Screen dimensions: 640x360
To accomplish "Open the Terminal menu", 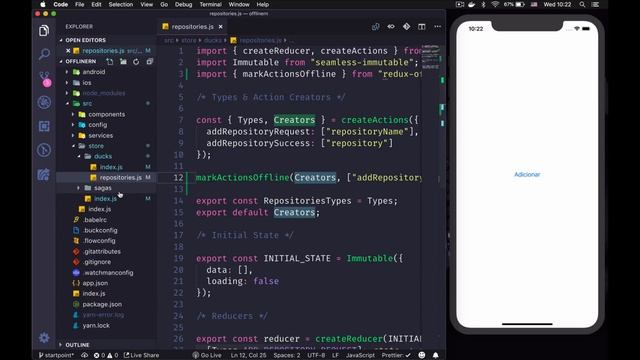I will [210, 4].
